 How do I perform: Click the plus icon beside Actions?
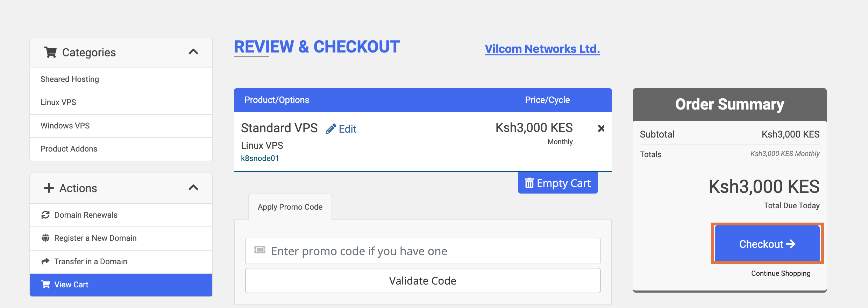click(x=49, y=188)
